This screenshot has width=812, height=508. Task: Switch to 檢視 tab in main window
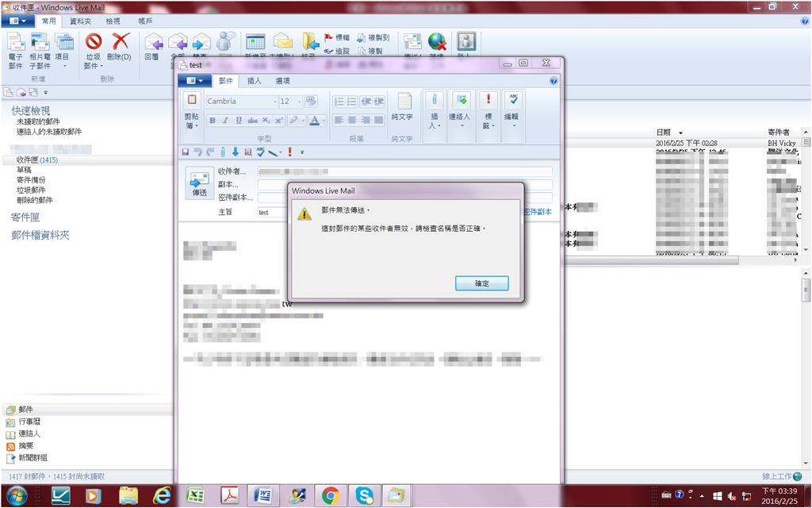click(x=113, y=21)
